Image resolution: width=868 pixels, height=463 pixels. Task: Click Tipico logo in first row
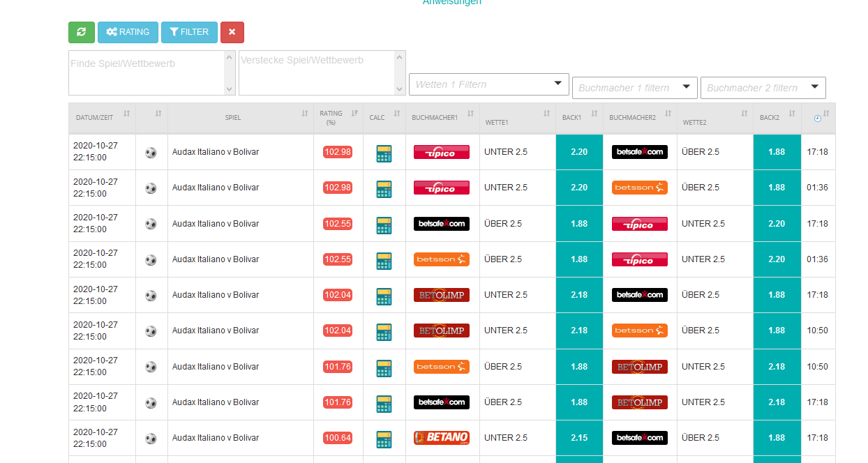[442, 152]
